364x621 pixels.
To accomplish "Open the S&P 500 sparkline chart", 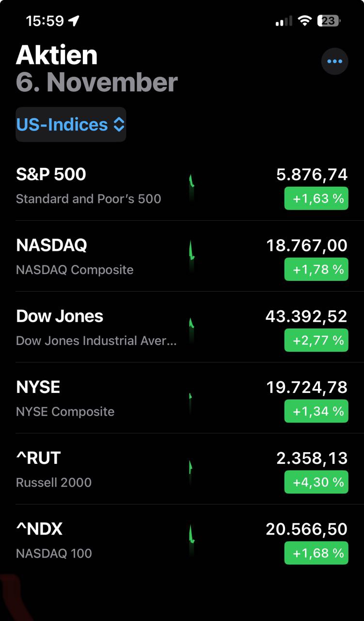I will 192,185.
